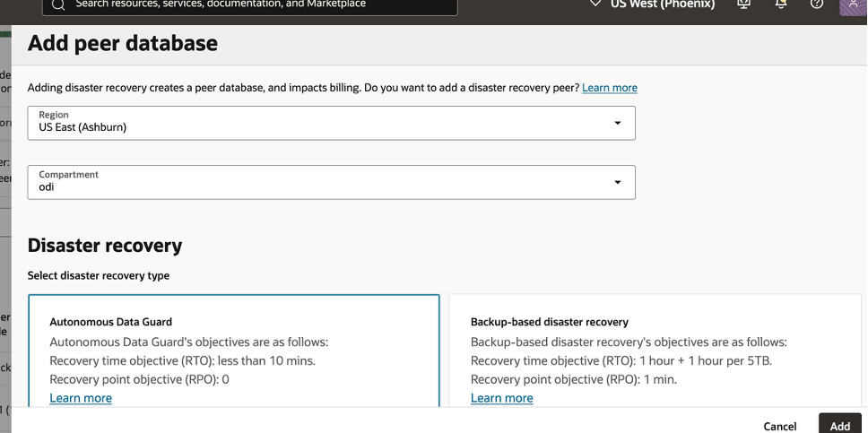Click the Add button

click(840, 424)
